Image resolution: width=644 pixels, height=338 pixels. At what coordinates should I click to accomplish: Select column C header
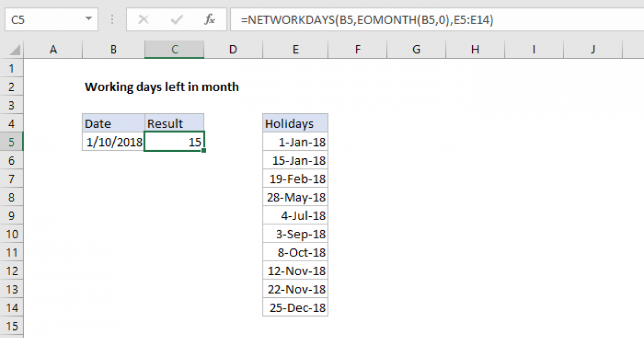pyautogui.click(x=174, y=50)
